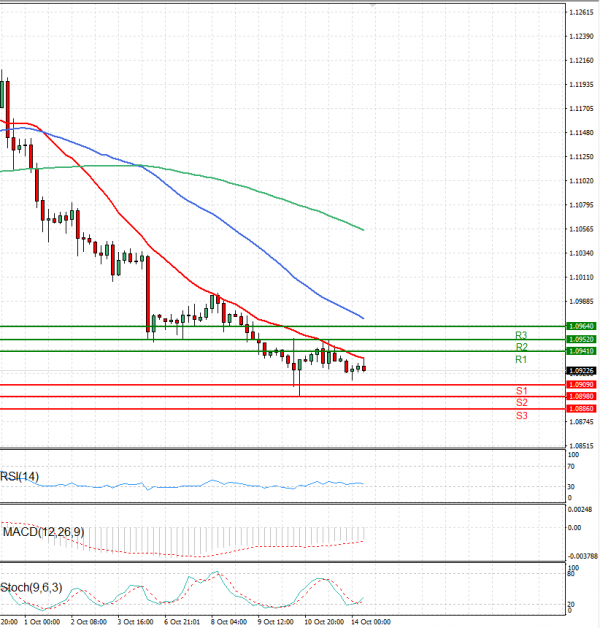This screenshot has width=600, height=628.
Task: Click the 14 Oct 00:00 time label
Action: tap(369, 621)
